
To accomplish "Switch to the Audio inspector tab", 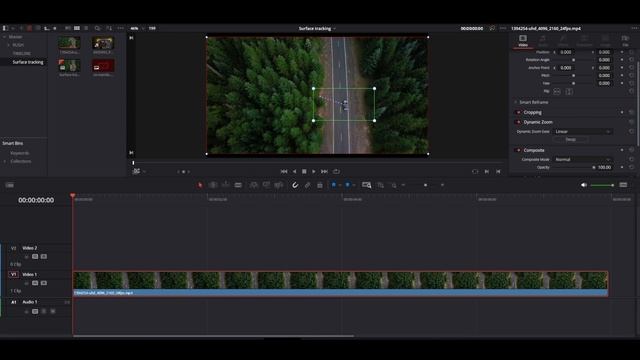I will coord(543,40).
